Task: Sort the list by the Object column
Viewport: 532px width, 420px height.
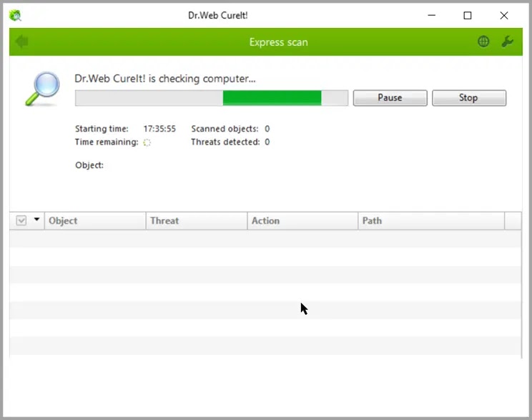Action: point(95,220)
